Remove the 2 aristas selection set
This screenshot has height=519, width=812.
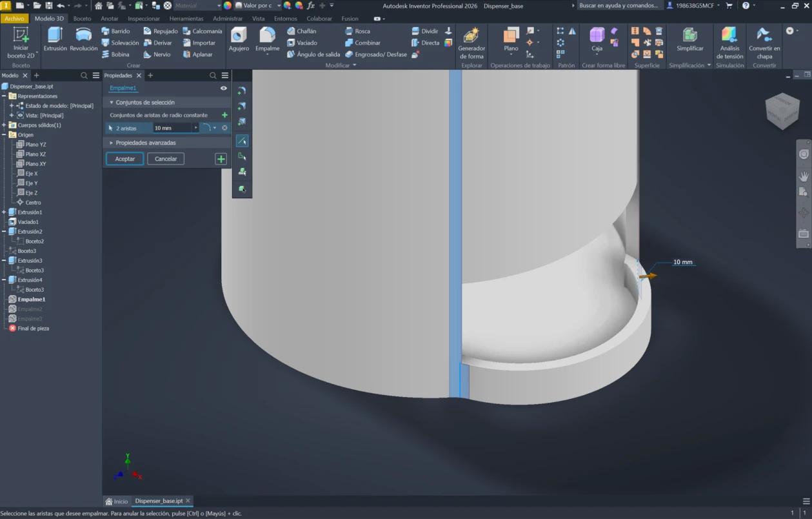point(224,128)
